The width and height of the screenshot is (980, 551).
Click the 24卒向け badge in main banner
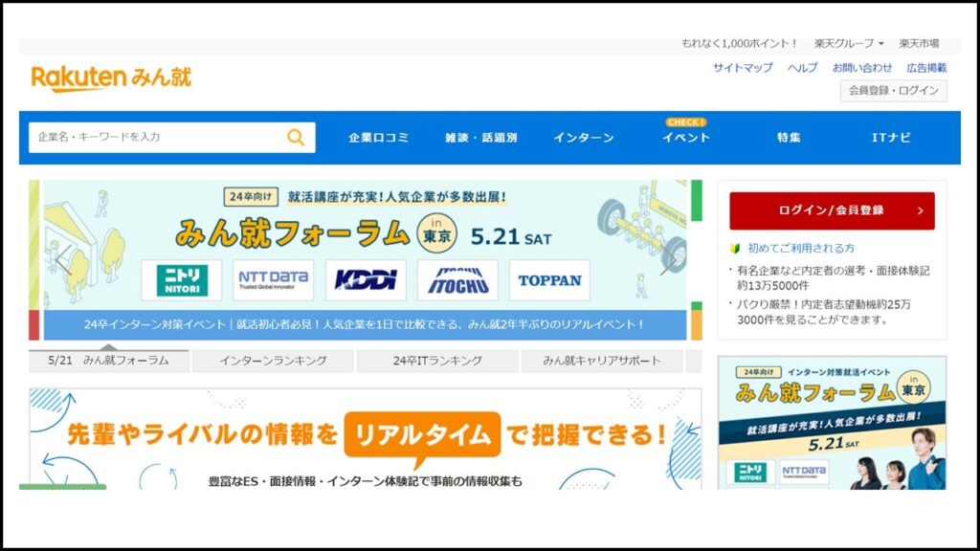click(251, 197)
